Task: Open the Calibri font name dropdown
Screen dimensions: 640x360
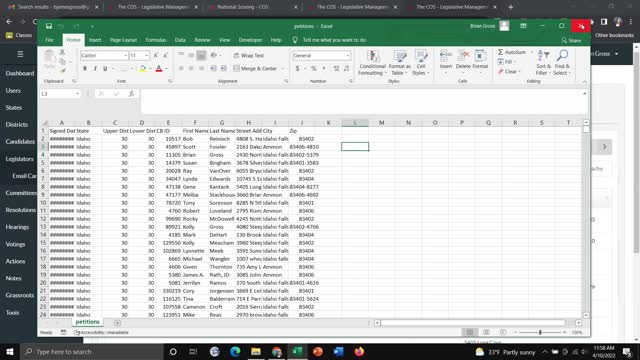Action: [125, 56]
